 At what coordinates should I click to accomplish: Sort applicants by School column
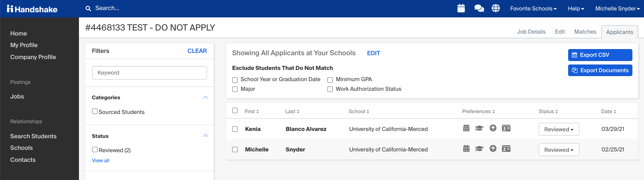(x=359, y=111)
